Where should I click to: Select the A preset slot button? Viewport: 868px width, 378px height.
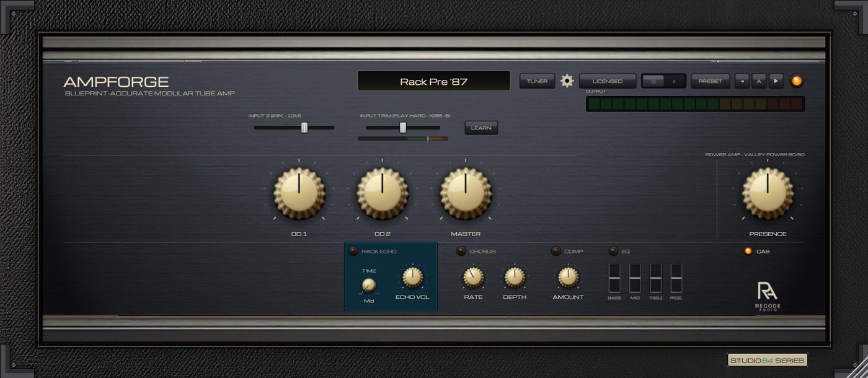click(x=759, y=81)
